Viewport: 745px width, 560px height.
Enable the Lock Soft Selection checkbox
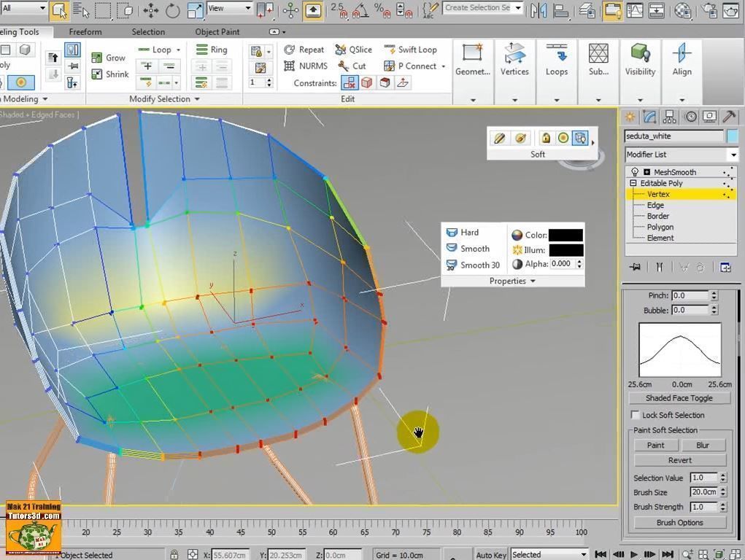pos(634,414)
